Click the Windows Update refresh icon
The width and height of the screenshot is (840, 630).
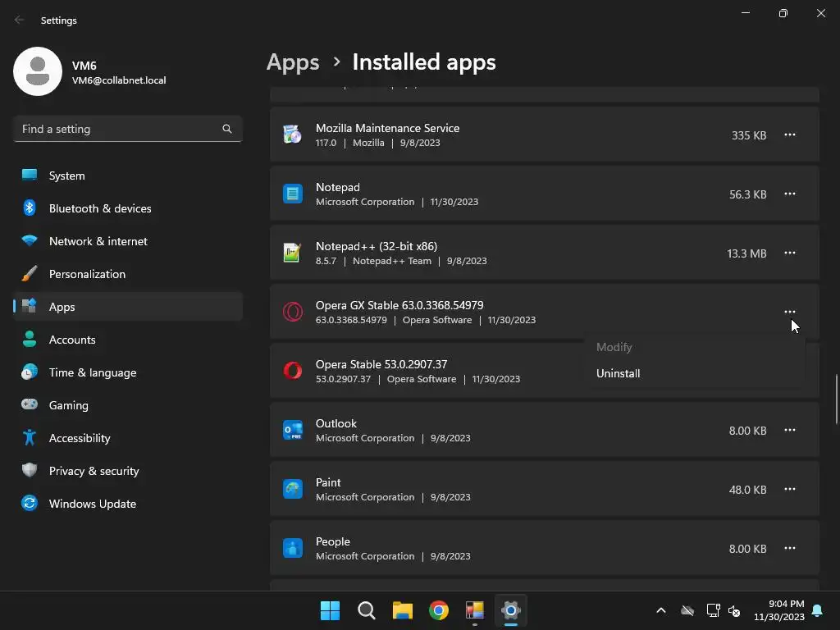click(30, 503)
